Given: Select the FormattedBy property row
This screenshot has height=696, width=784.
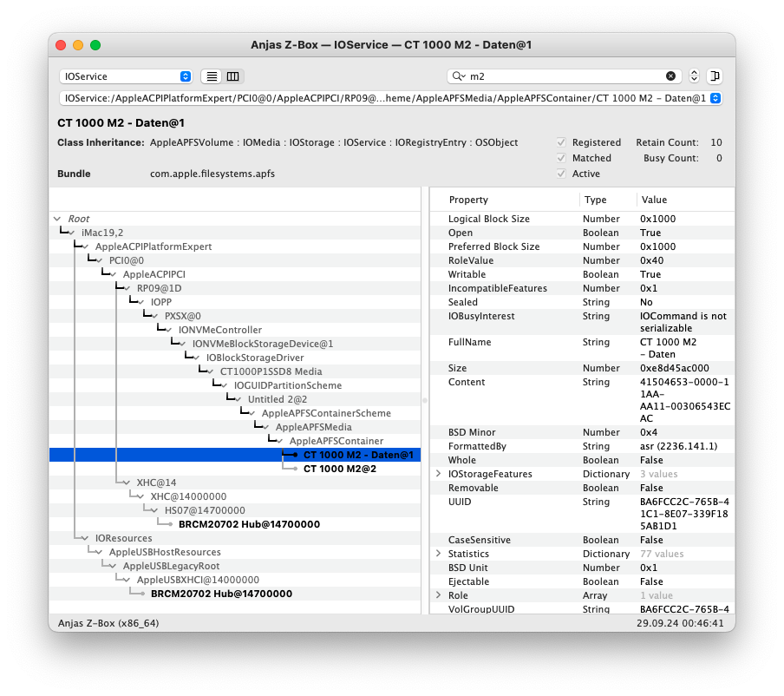Looking at the screenshot, I should click(582, 446).
